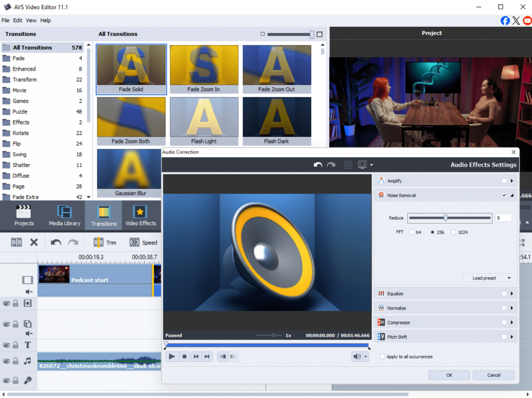The height and width of the screenshot is (398, 532).
Task: Open the Projects section icon
Action: (x=24, y=212)
